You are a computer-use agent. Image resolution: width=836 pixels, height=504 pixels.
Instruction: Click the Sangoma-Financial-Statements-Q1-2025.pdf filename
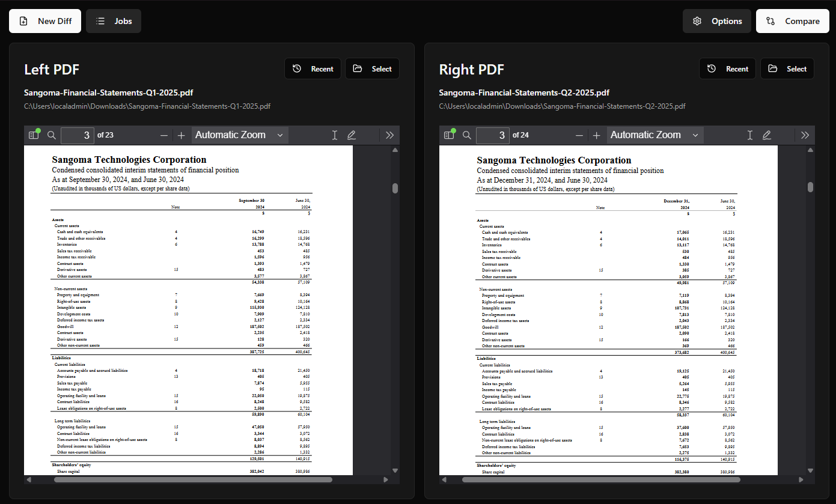click(108, 93)
